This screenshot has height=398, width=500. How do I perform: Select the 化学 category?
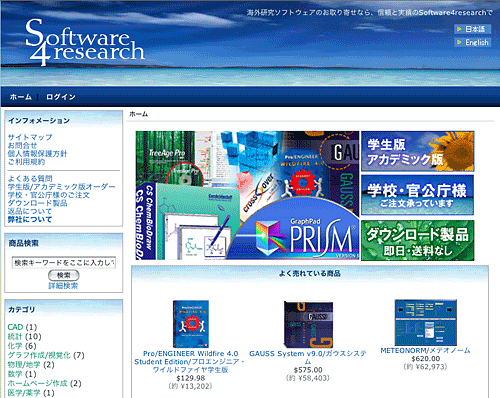[x=15, y=346]
